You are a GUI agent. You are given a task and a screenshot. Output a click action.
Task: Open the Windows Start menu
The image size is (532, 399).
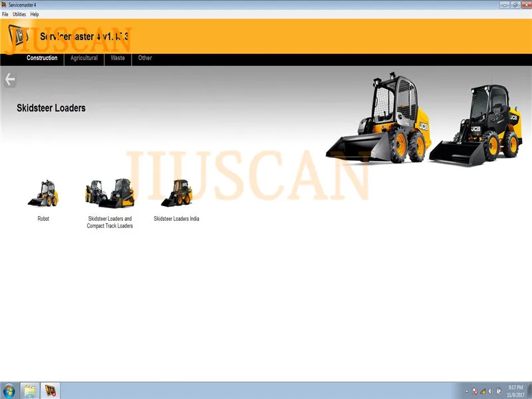click(x=9, y=390)
